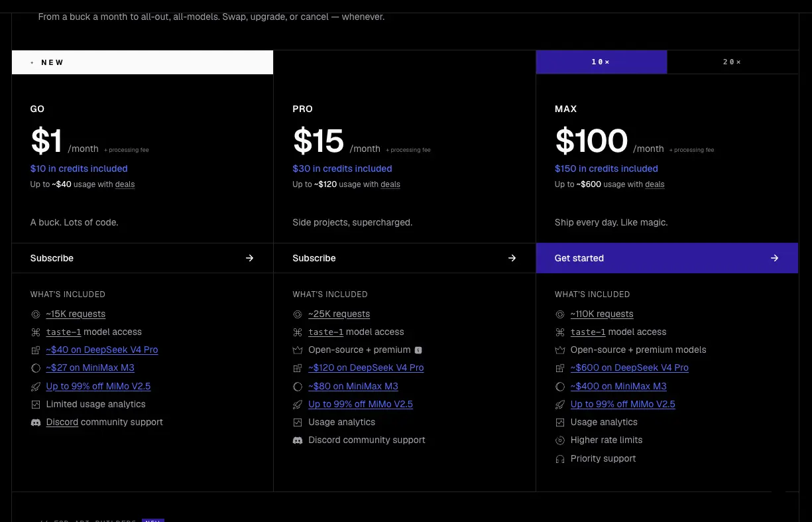Click requests icon beside ~15K requests
Image resolution: width=812 pixels, height=522 pixels.
click(x=36, y=314)
